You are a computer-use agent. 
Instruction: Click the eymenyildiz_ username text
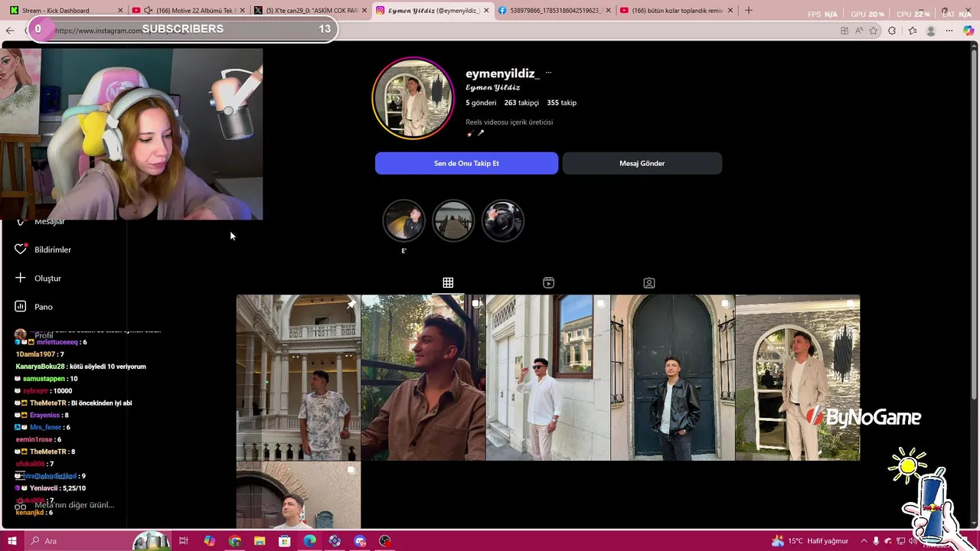point(502,73)
